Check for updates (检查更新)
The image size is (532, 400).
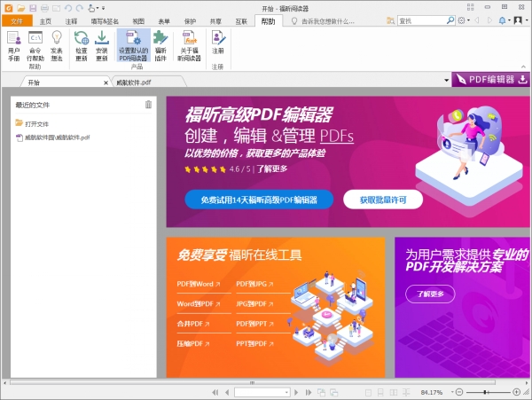[x=82, y=46]
